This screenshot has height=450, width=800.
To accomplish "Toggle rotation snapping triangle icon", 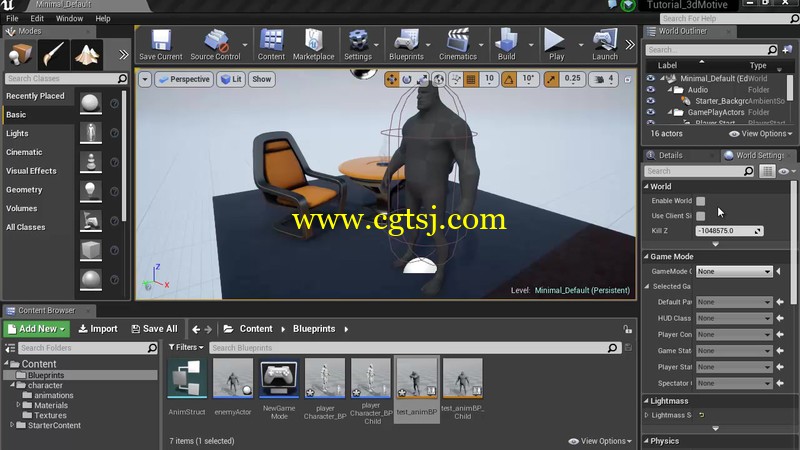I will 509,79.
